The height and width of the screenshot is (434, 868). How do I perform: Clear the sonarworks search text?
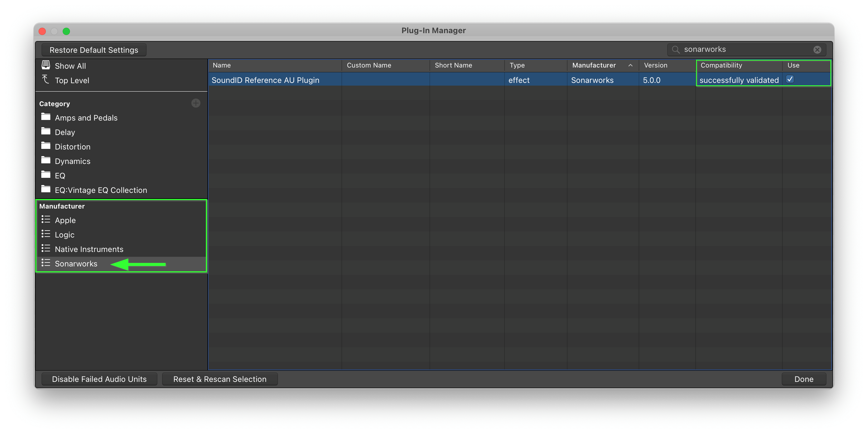coord(817,49)
